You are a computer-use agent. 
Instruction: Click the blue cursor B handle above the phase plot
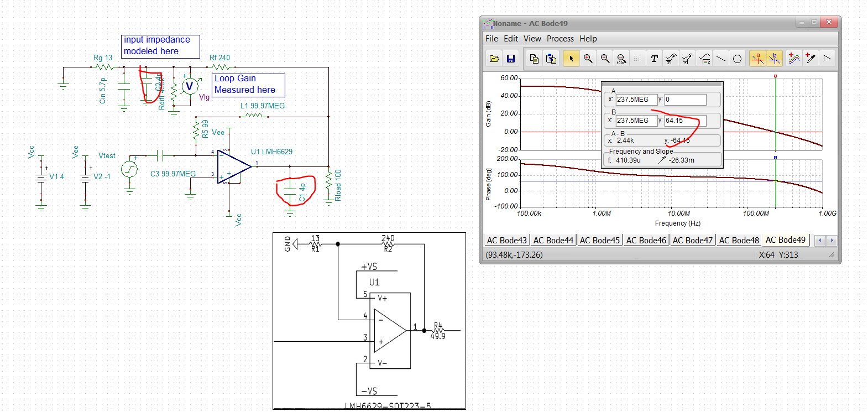pos(775,158)
